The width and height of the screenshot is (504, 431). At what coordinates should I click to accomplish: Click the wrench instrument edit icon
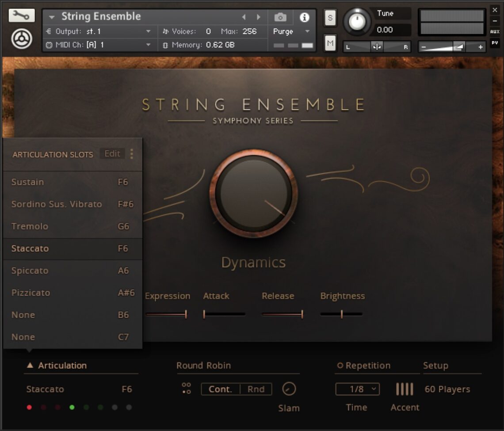click(x=20, y=15)
